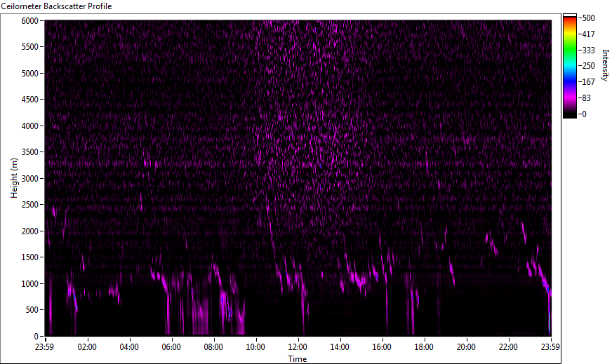
Task: Click the height axis 500 value
Action: pyautogui.click(x=32, y=310)
